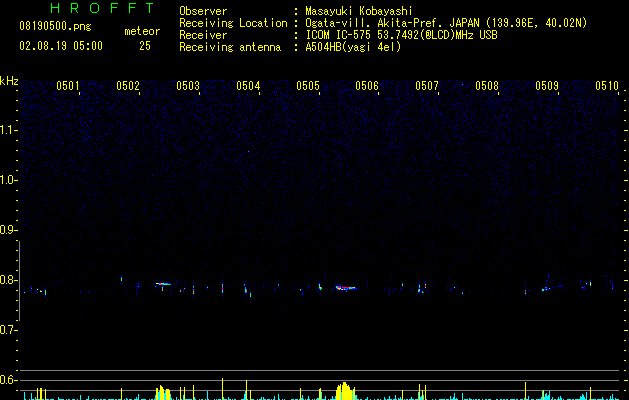This screenshot has height=400, width=629.
Task: Click the meteor echo between 0502 and 0503
Action: [163, 284]
